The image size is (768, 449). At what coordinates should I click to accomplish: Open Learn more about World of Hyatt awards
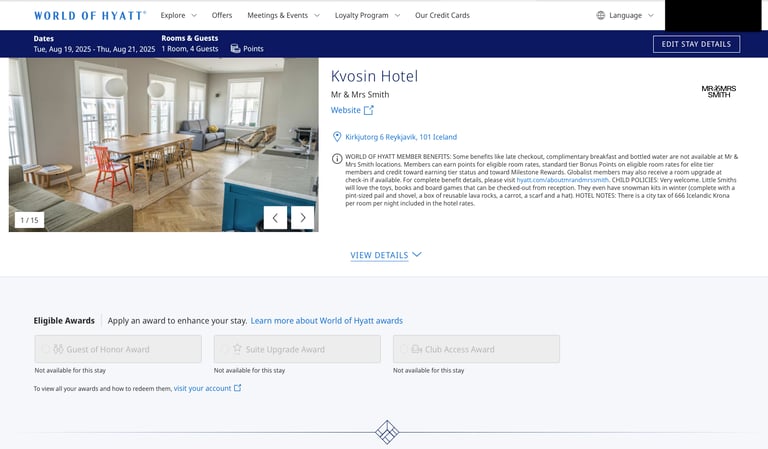coord(327,321)
